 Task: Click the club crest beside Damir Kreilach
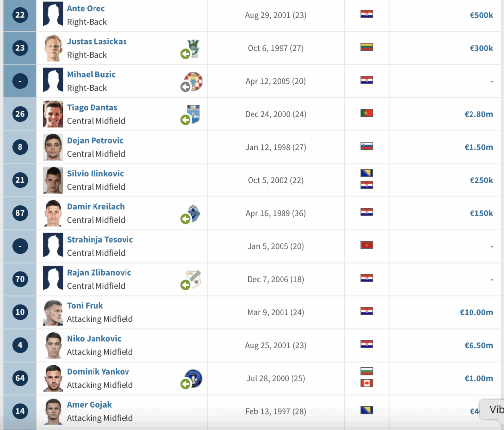coord(194,213)
